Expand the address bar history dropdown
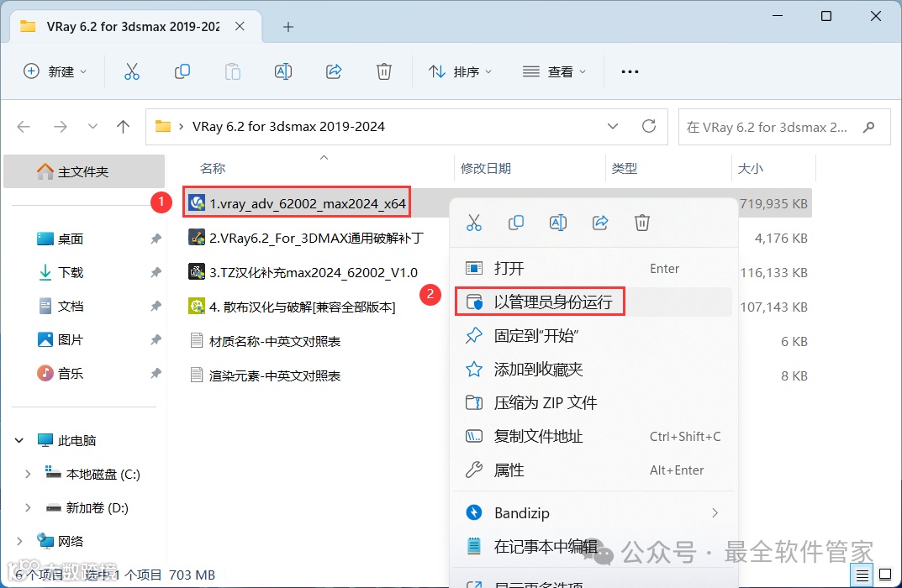The image size is (902, 588). [613, 126]
